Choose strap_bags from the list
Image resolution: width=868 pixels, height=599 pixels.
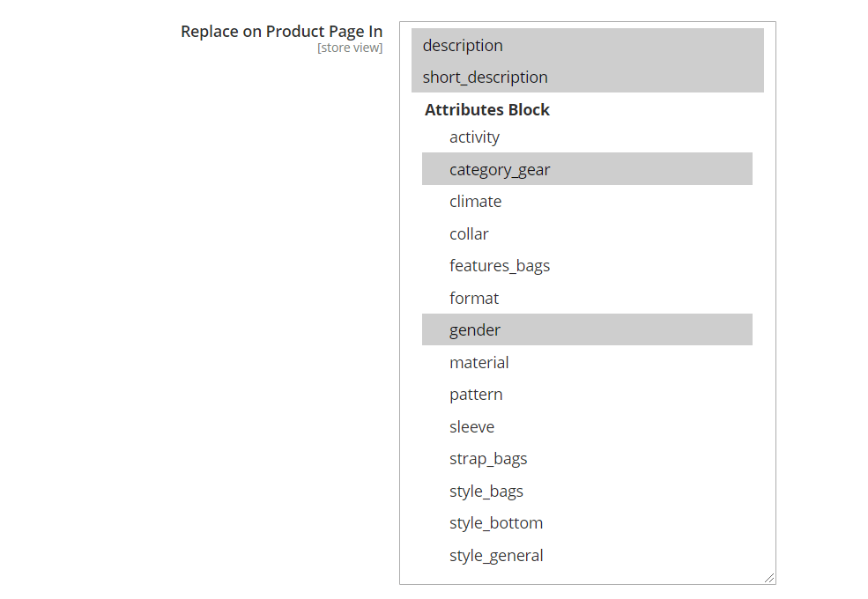(488, 459)
